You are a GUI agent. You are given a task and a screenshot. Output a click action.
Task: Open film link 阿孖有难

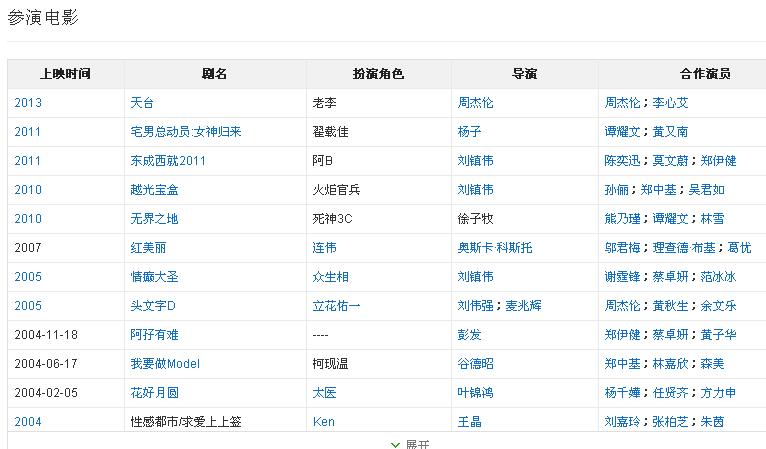(x=155, y=335)
